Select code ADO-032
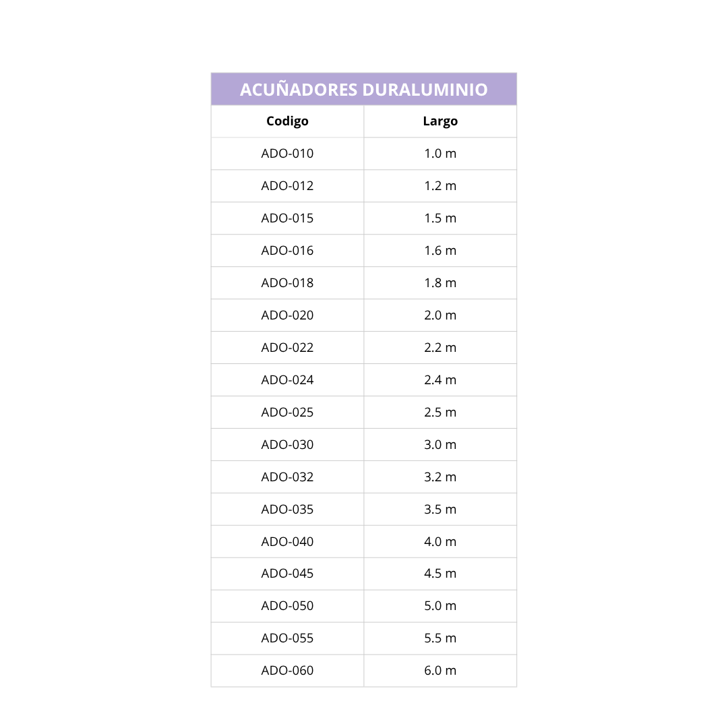Viewport: 728px width, 728px height. coord(287,477)
